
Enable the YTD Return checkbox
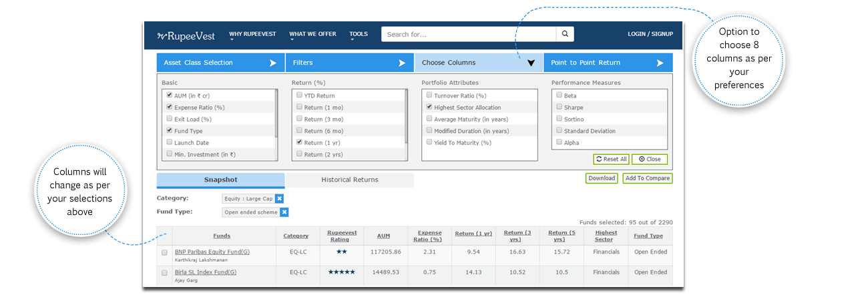299,95
